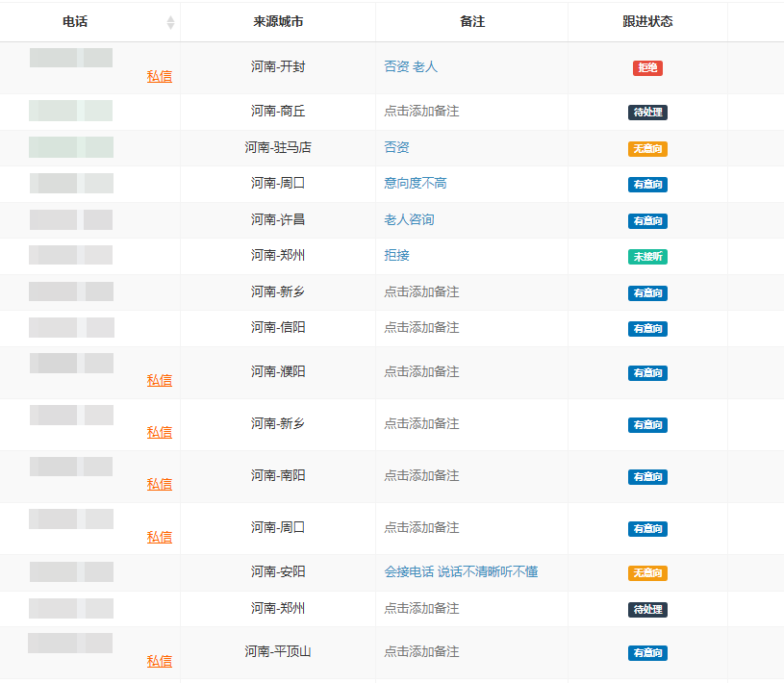Click the 有意向 badge in the 河南-信阳 row
Image resolution: width=784 pixels, height=683 pixels.
point(647,328)
